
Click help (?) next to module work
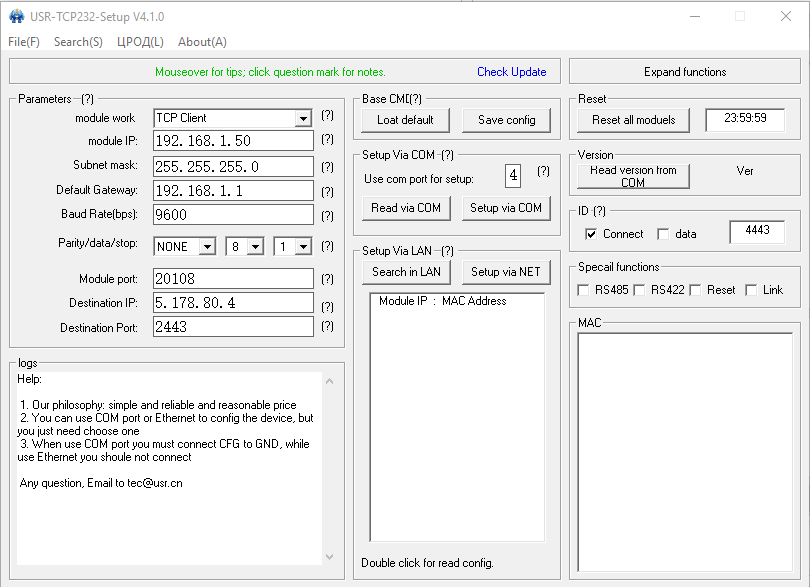tap(327, 115)
